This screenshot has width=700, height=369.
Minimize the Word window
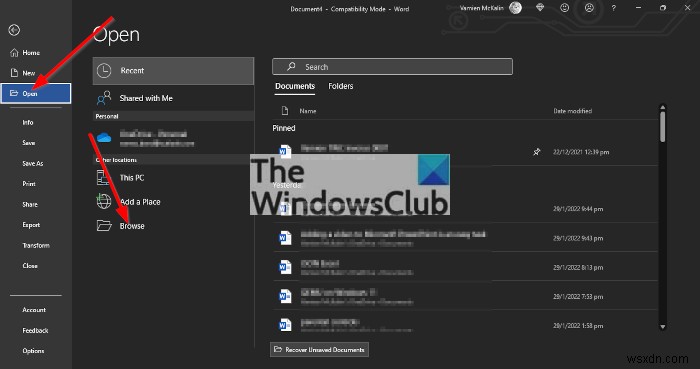[x=638, y=8]
